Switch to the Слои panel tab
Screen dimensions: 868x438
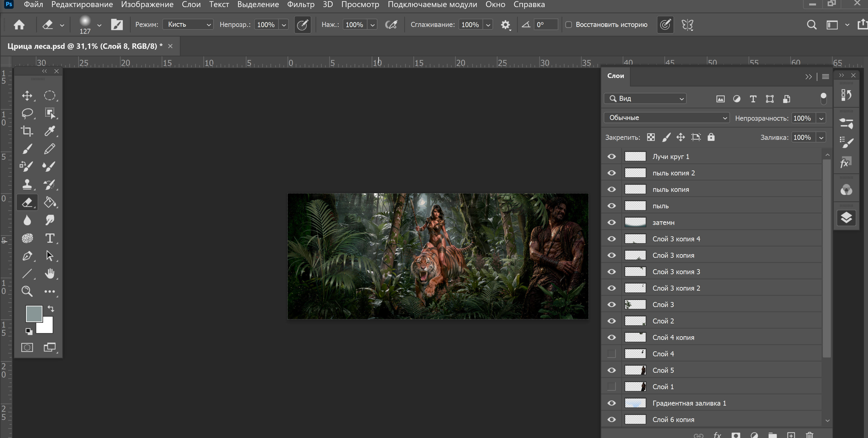pyautogui.click(x=616, y=76)
